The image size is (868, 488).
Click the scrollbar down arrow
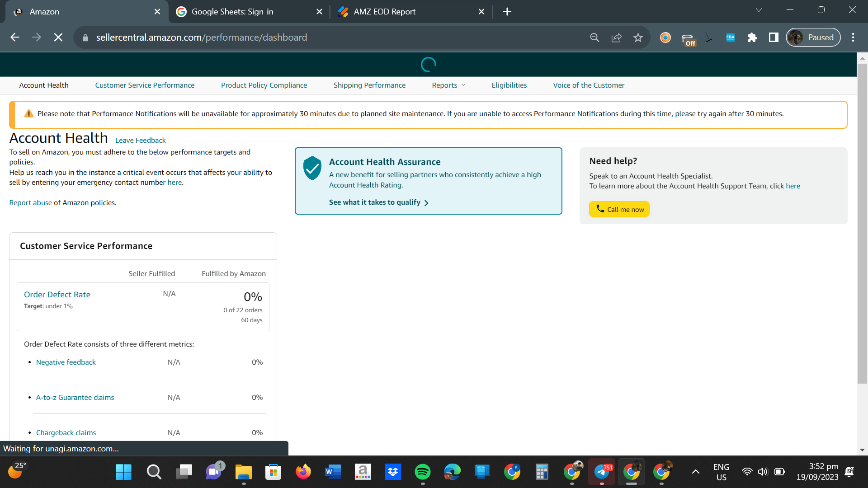(x=862, y=450)
